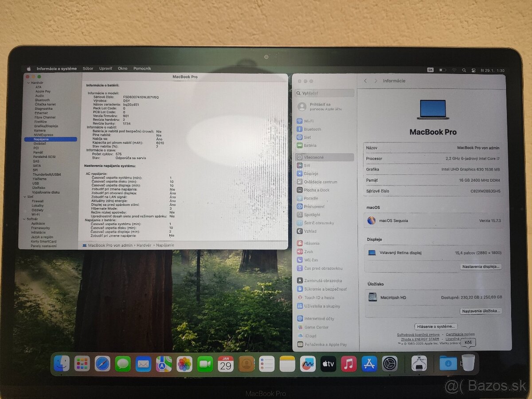532x399 pixels.
Task: Collapse the Softvér section
Action: point(25,219)
